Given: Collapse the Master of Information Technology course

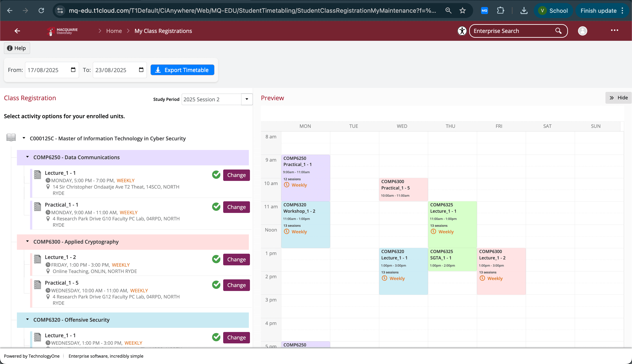Looking at the screenshot, I should tap(24, 138).
